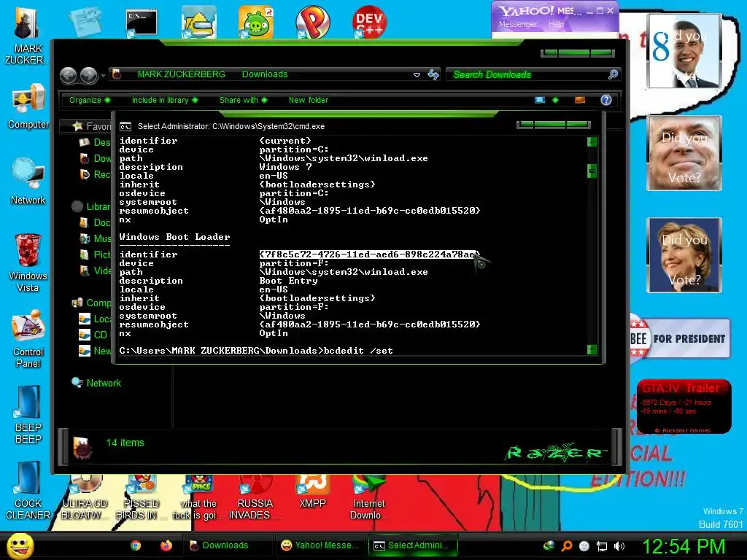
Task: Click the Explorer help question mark icon
Action: point(606,100)
